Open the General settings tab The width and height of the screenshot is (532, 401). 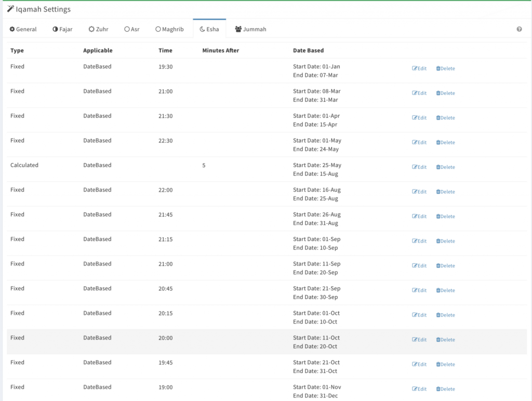(23, 30)
